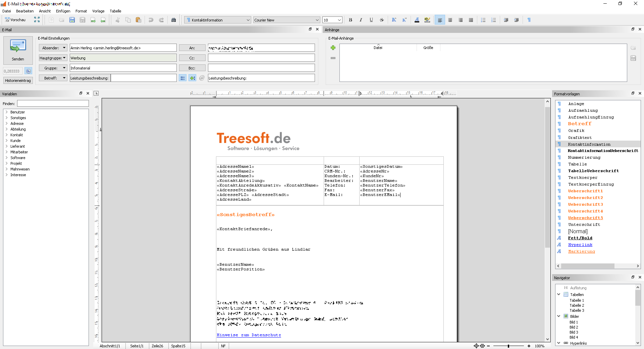
Task: Click the Historieneintrag button
Action: [18, 81]
